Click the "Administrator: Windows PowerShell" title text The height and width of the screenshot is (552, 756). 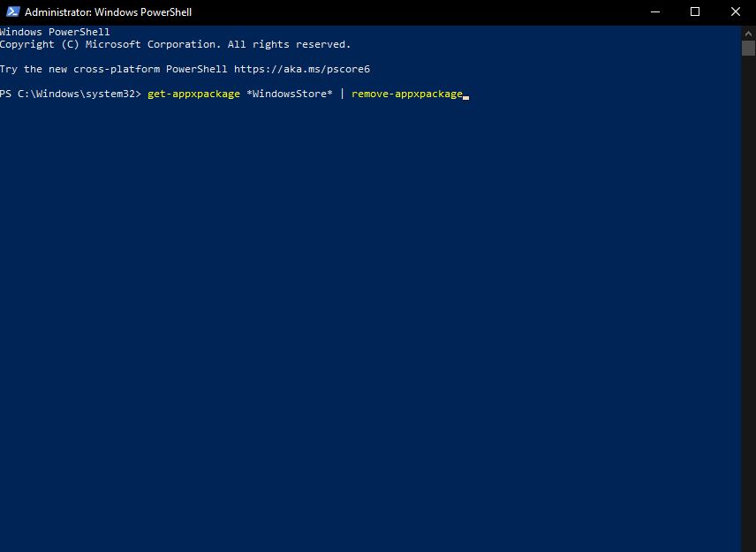[108, 12]
